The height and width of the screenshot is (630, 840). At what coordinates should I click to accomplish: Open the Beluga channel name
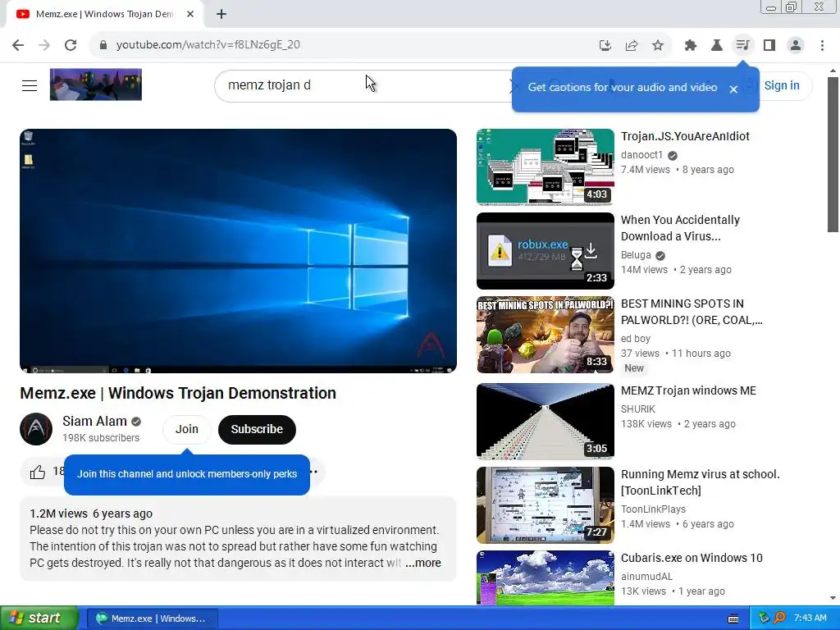coord(636,255)
